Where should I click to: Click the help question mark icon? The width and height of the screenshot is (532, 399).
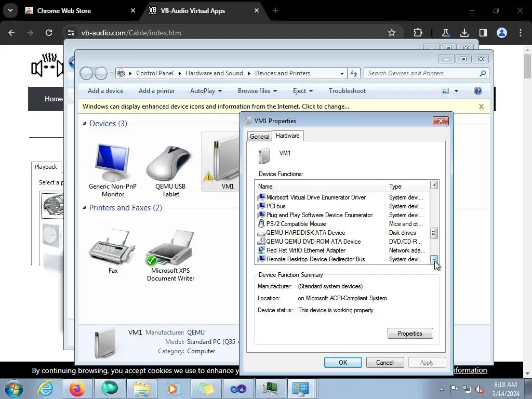478,91
